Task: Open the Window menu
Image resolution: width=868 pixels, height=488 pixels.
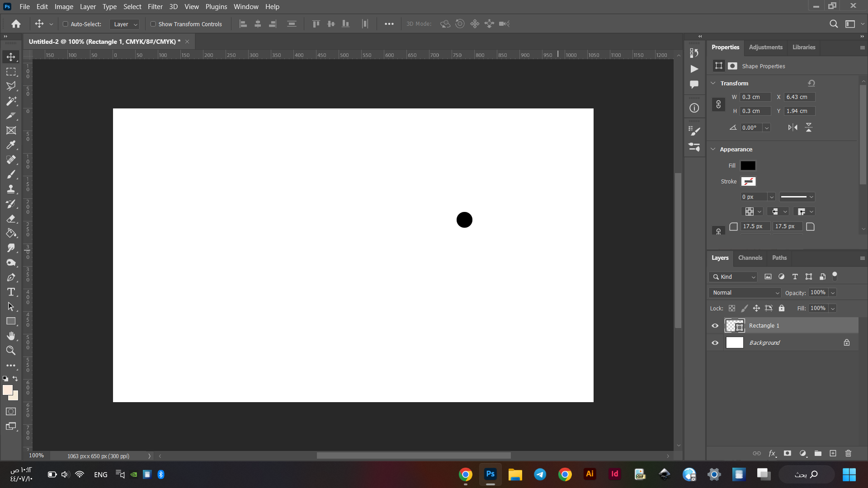Action: (x=246, y=7)
